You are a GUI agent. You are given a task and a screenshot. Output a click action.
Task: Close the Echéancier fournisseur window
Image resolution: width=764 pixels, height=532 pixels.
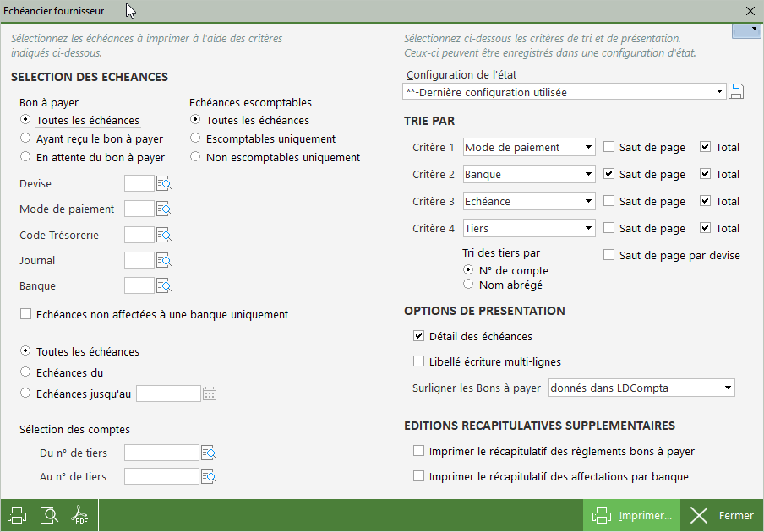click(x=750, y=11)
